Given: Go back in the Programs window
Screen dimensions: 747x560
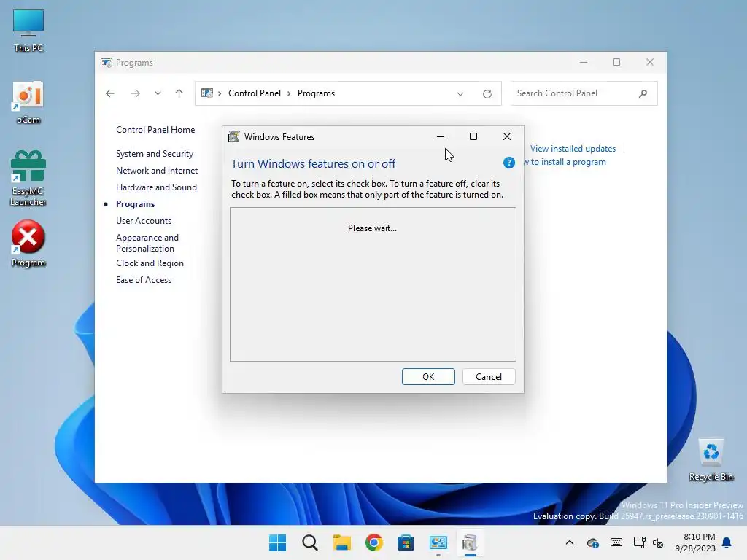Looking at the screenshot, I should click(110, 93).
